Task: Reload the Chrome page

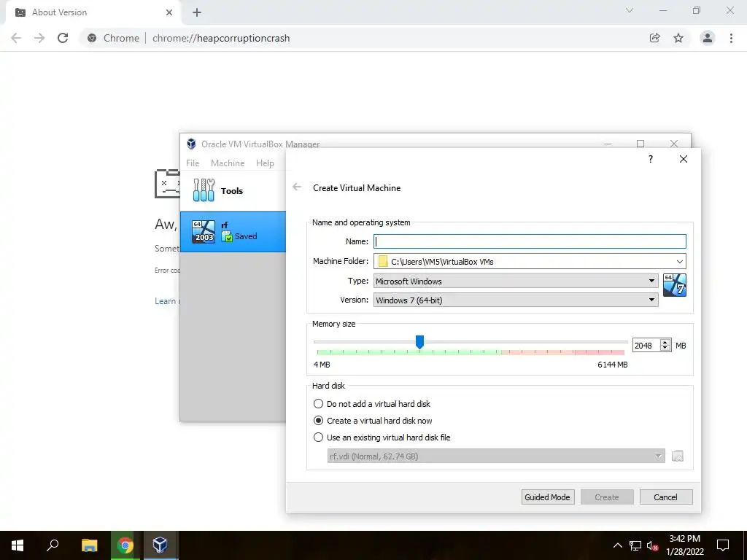Action: [63, 38]
